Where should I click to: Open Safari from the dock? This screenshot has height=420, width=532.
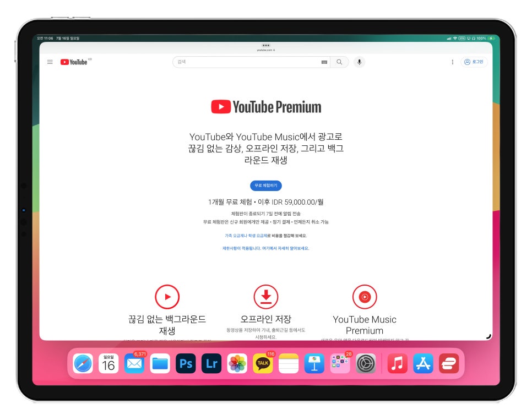pos(83,363)
